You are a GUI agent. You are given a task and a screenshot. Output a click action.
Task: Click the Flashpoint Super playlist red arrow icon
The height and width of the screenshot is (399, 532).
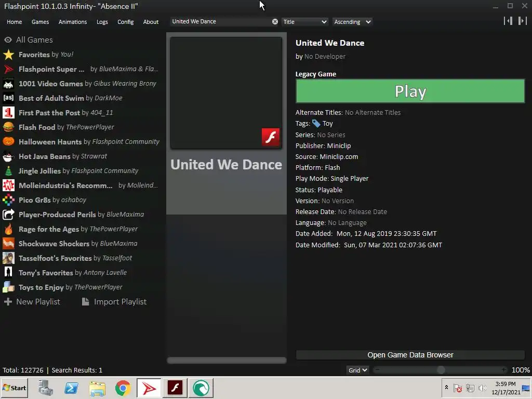(8, 69)
